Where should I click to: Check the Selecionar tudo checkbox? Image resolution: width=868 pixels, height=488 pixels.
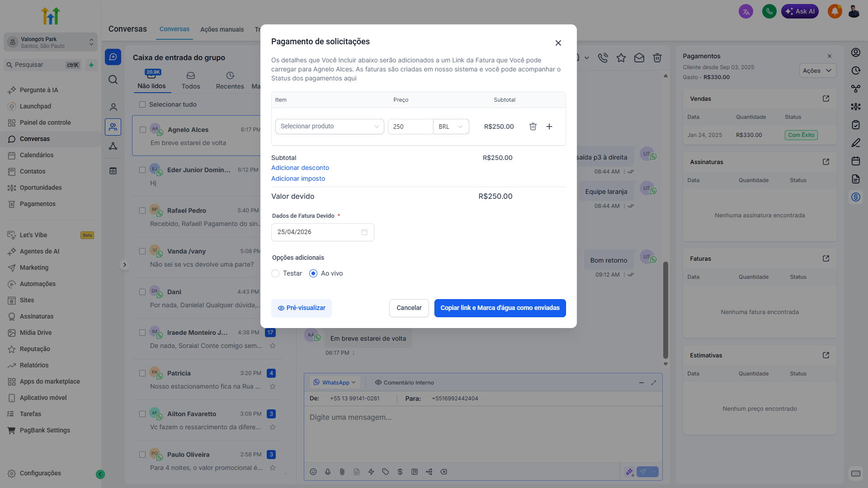[x=142, y=104]
